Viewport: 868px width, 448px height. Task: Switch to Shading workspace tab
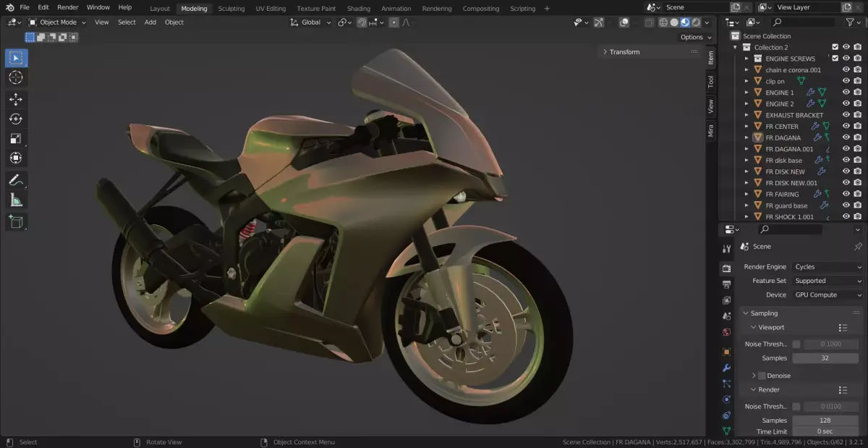pos(359,9)
